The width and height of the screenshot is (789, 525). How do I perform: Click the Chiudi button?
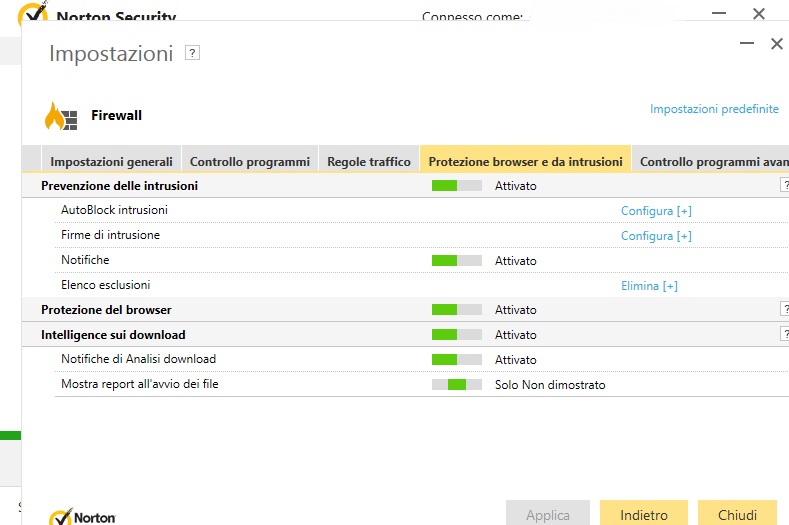point(737,514)
